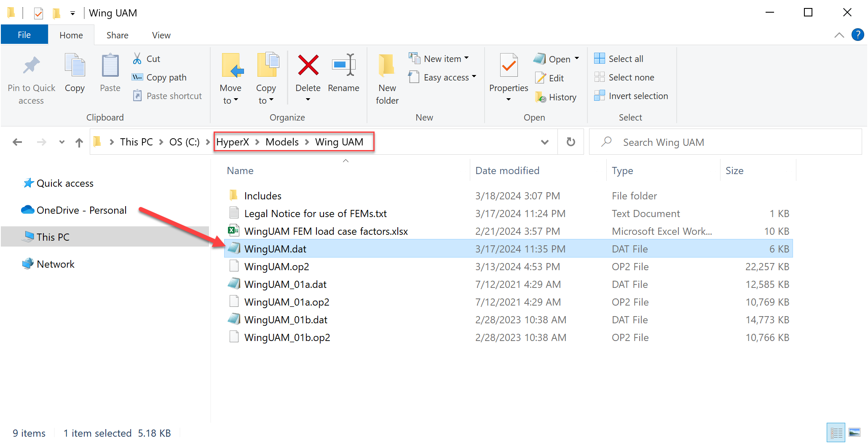Click the Paste clipboard icon
Viewport: 868px width, 443px height.
[x=110, y=65]
